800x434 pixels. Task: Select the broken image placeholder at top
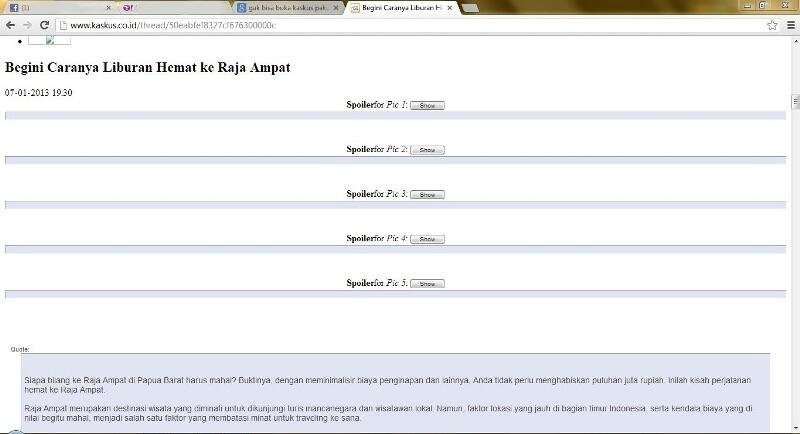[49, 40]
